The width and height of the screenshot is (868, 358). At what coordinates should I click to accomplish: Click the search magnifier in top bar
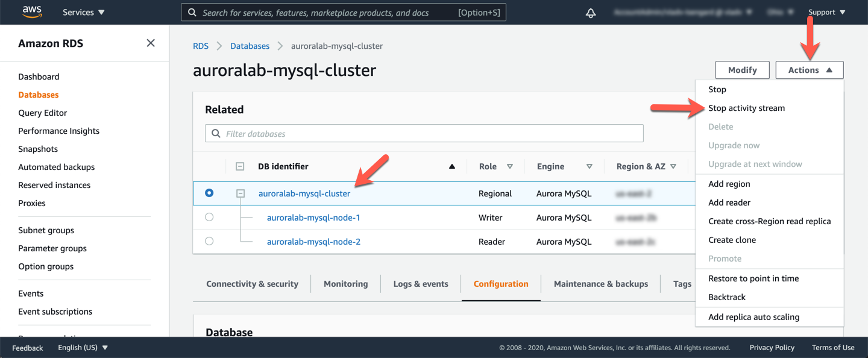coord(192,13)
